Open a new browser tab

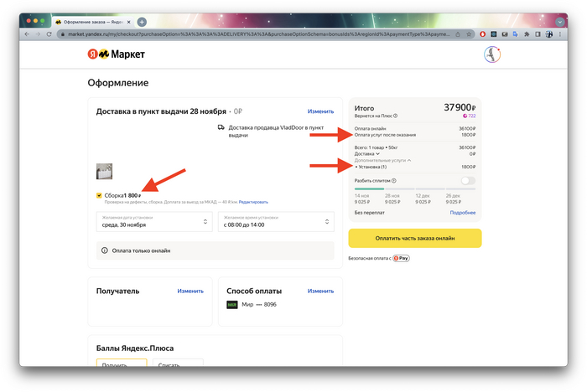coord(142,21)
